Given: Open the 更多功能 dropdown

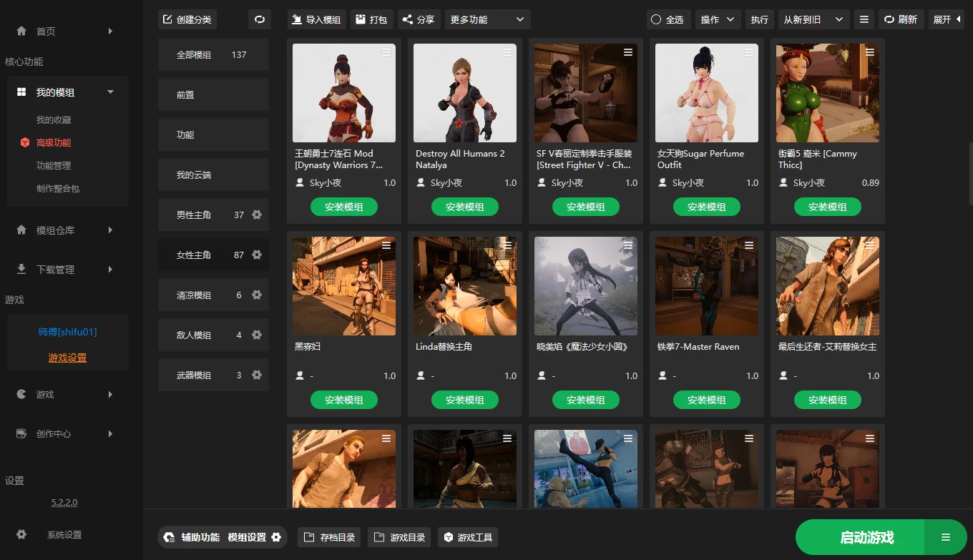Looking at the screenshot, I should [x=486, y=19].
